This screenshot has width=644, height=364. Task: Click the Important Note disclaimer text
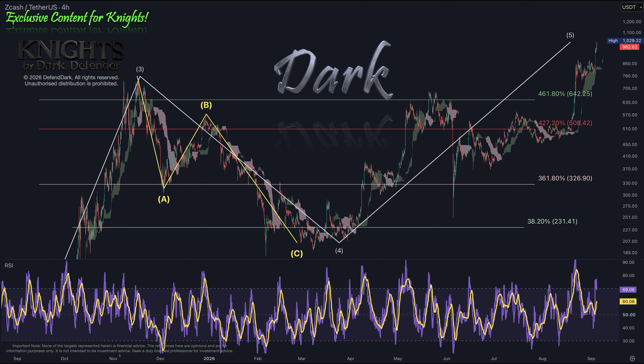point(120,348)
